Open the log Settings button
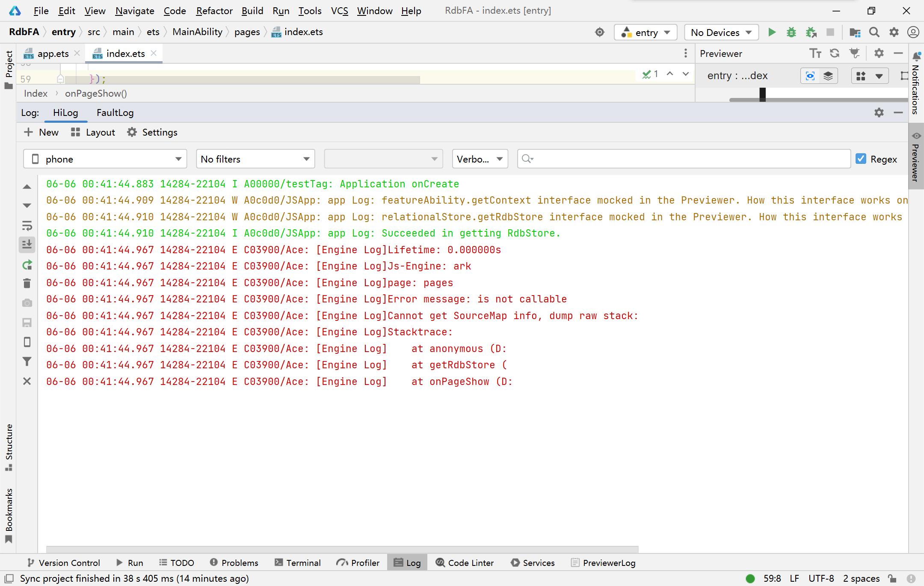924x586 pixels. tap(152, 132)
